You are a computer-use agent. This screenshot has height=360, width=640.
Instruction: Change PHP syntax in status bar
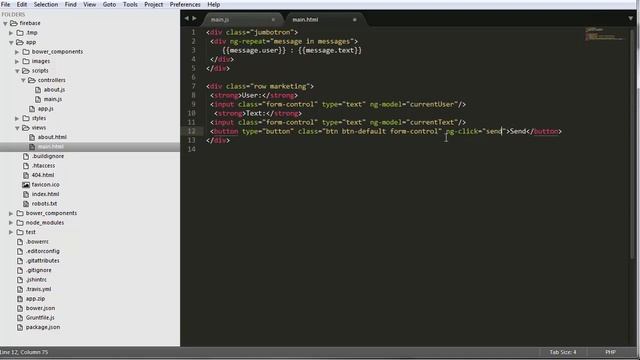coord(610,352)
